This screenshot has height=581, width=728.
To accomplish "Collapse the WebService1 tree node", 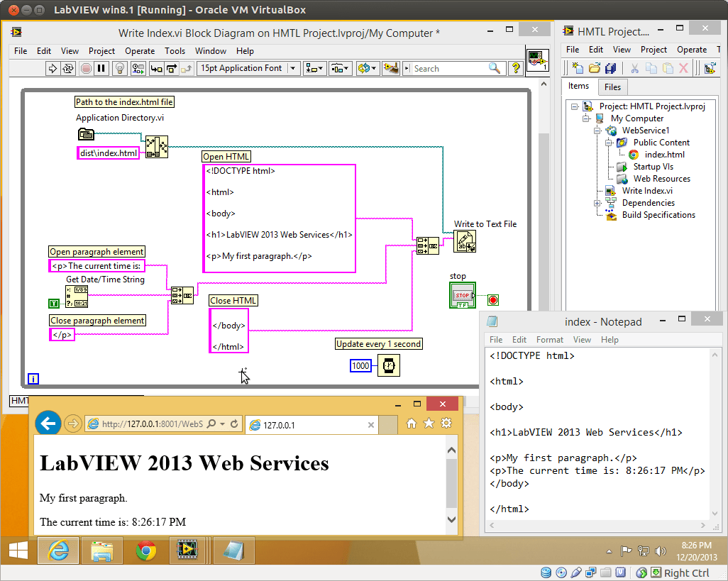I will (597, 131).
